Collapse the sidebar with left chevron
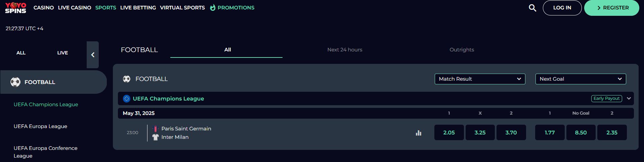Image resolution: width=644 pixels, height=162 pixels. tap(93, 55)
